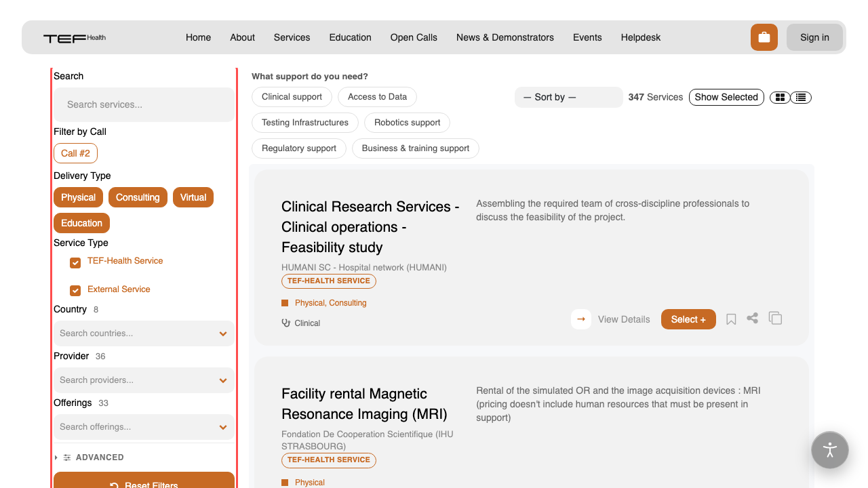Toggle the TEF-Health Service checkbox
The image size is (868, 488).
point(75,262)
